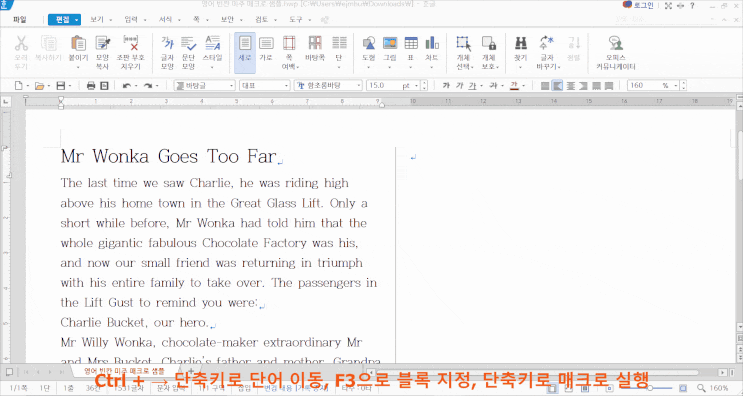
Task: Click the 붙이기 (Paste) clipboard icon
Action: tap(79, 44)
